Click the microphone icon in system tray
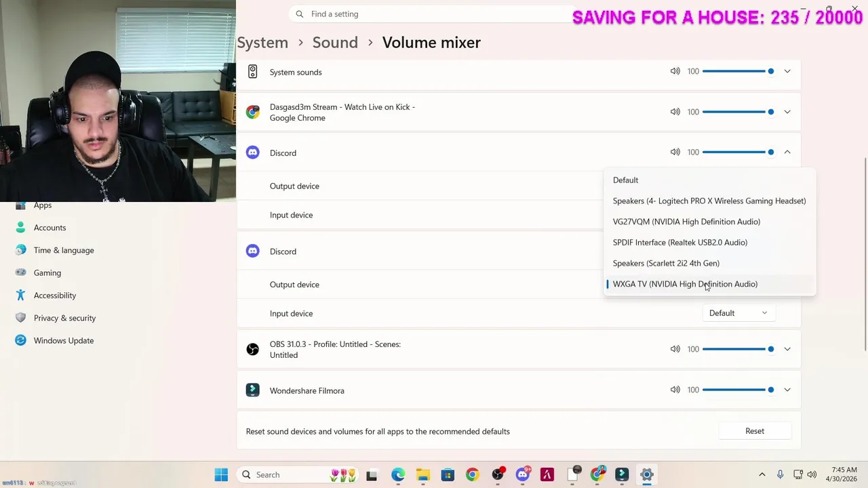 point(780,475)
